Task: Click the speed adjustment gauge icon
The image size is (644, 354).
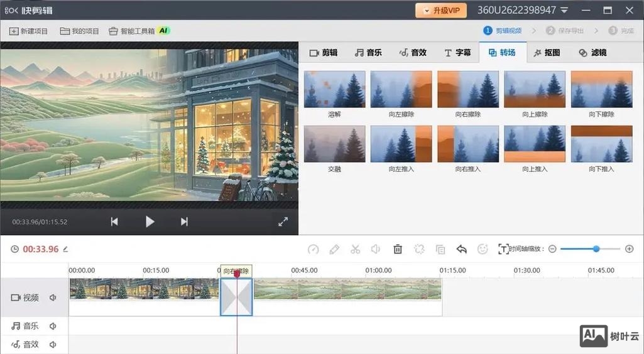Action: (x=314, y=249)
